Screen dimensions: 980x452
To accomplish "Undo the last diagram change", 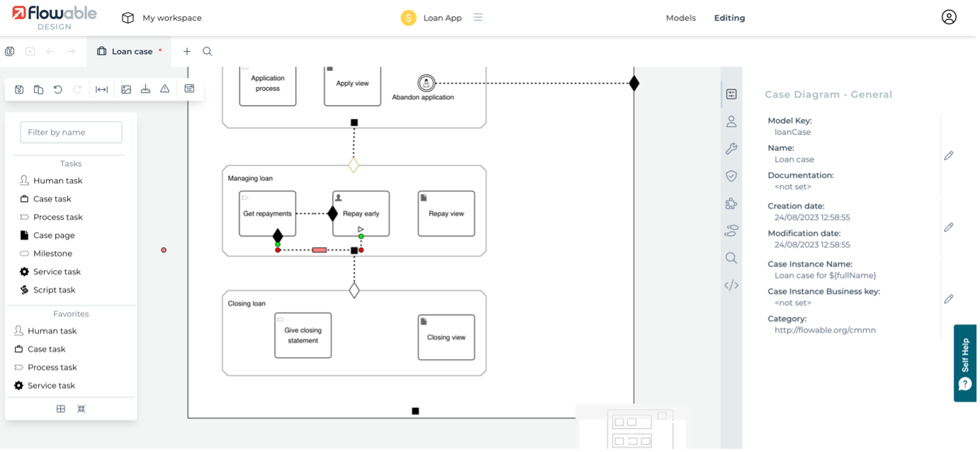I will (x=58, y=89).
